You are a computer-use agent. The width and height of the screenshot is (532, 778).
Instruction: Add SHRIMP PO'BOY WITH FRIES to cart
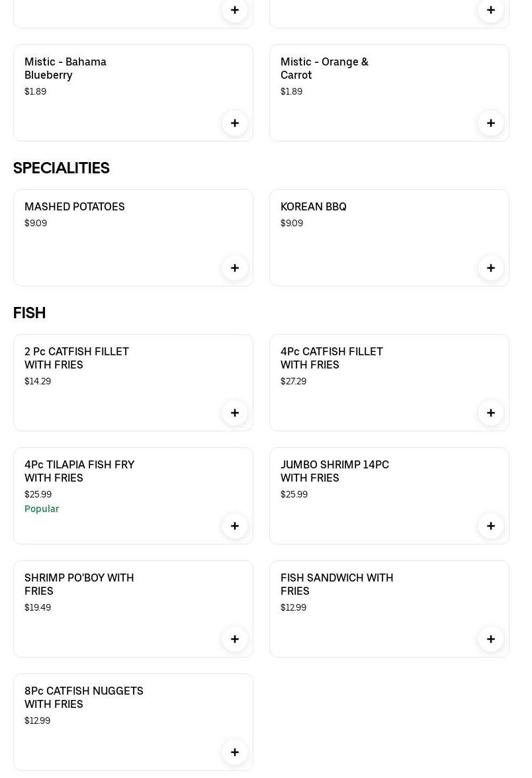pos(235,639)
